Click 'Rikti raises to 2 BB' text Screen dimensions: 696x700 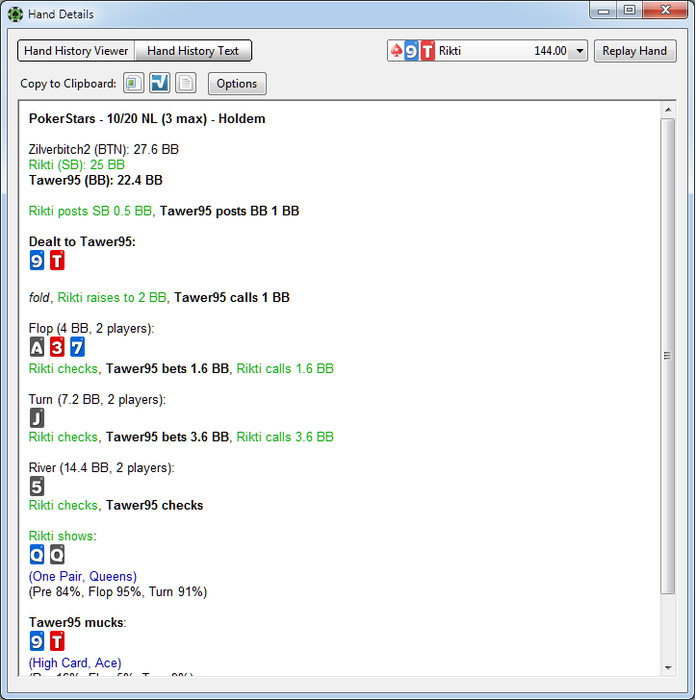pos(112,297)
